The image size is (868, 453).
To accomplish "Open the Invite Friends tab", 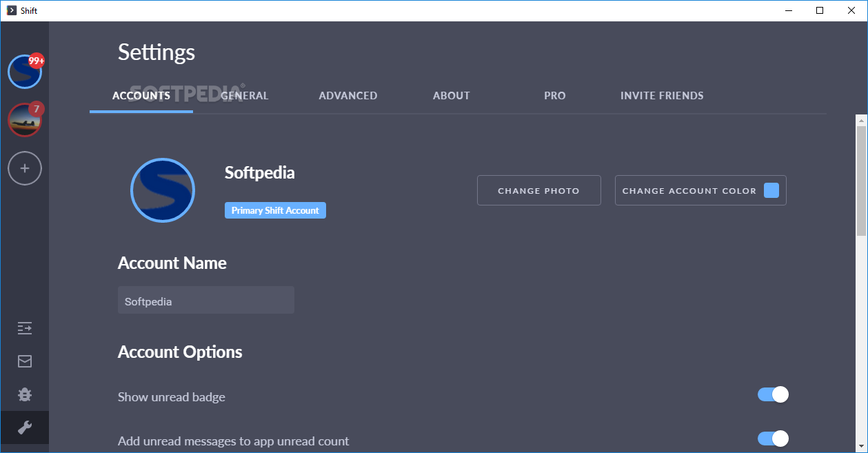I will click(662, 96).
